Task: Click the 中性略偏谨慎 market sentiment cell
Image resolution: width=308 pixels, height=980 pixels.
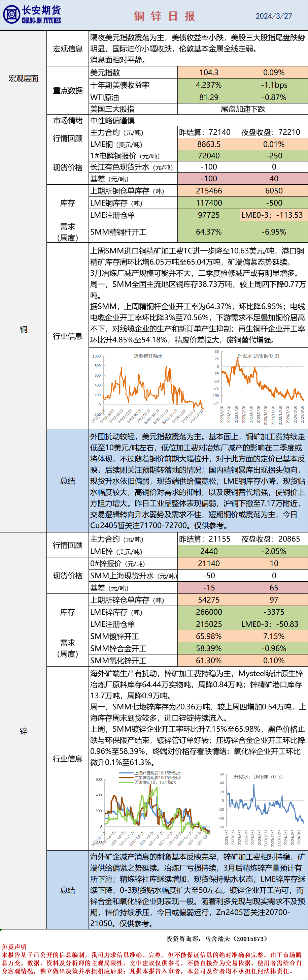Action: pos(198,121)
